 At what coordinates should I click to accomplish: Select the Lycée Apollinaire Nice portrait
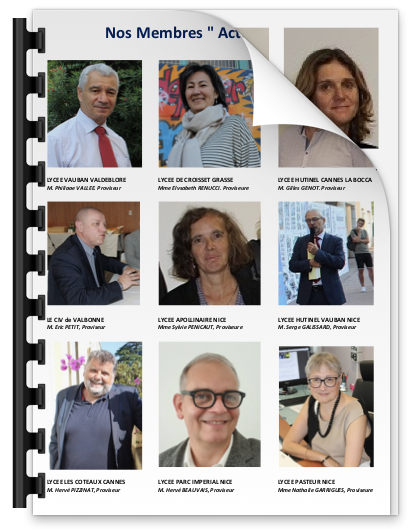pos(209,253)
